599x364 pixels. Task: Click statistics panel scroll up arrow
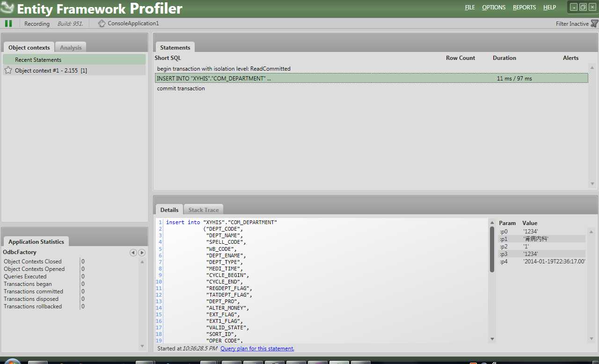click(142, 262)
